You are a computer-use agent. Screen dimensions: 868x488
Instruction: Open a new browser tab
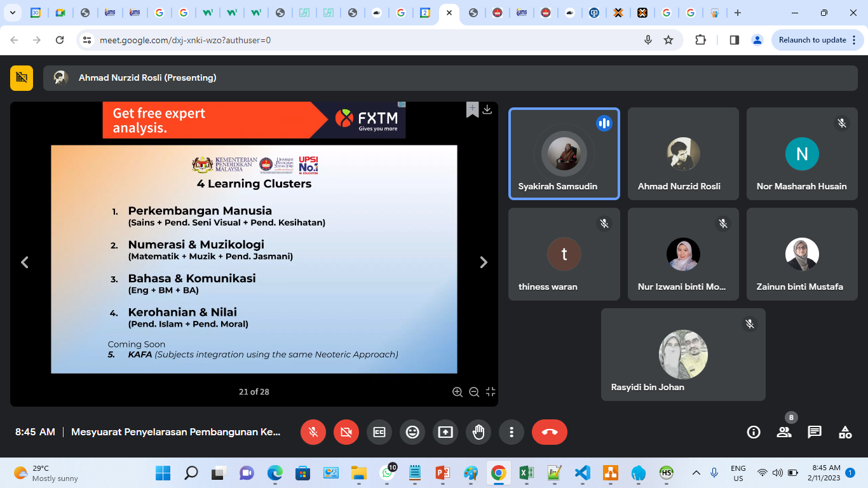[737, 13]
